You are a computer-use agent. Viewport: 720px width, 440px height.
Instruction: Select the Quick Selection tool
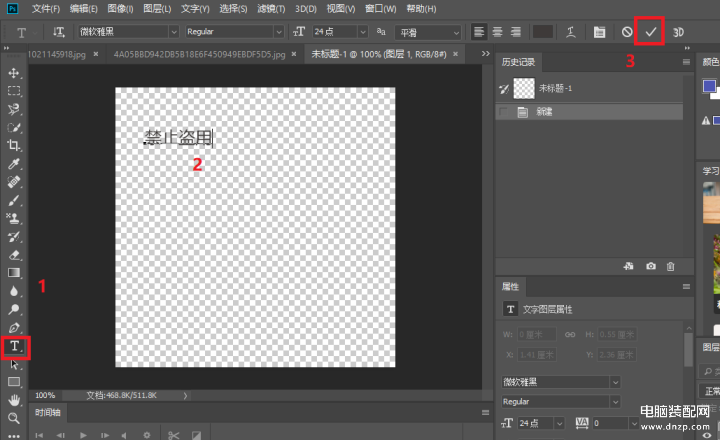tap(14, 128)
